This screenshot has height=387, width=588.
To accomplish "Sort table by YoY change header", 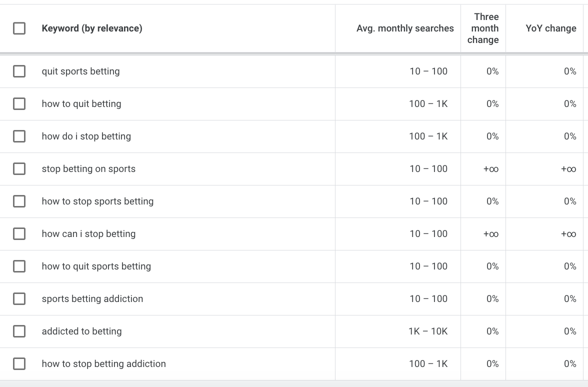I will coord(551,28).
